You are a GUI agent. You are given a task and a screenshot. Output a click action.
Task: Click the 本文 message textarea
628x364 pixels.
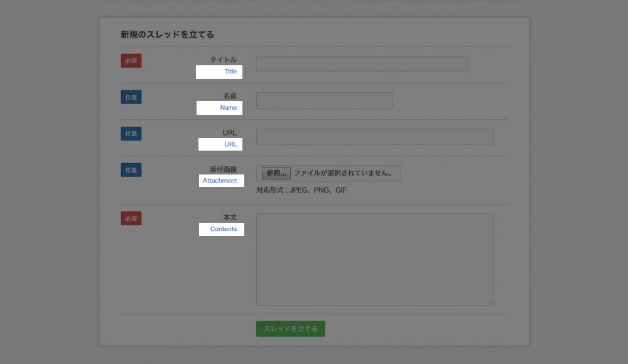point(375,259)
